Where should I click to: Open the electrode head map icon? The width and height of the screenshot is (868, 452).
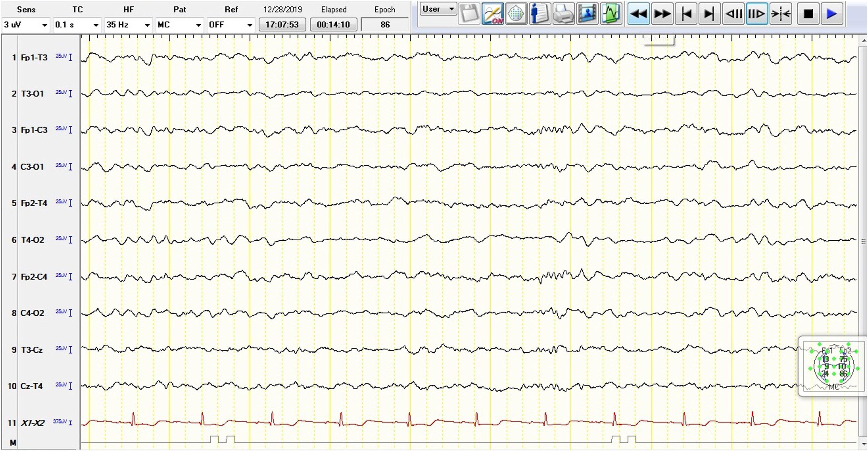[516, 14]
